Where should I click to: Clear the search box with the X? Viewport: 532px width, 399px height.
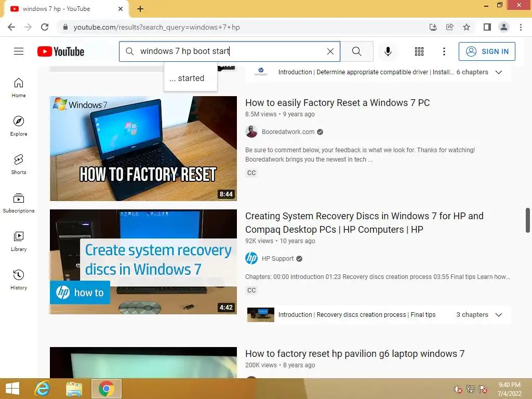point(330,51)
